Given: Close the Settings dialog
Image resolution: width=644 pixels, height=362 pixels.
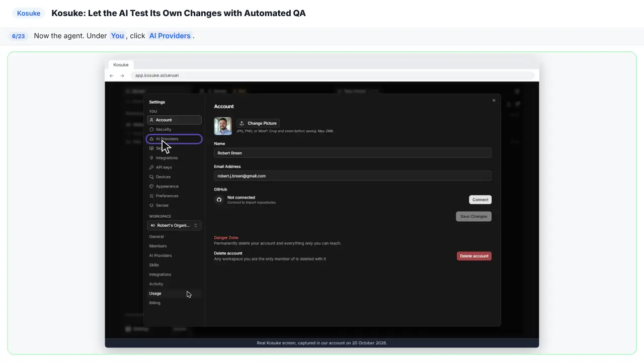Looking at the screenshot, I should coord(494,101).
